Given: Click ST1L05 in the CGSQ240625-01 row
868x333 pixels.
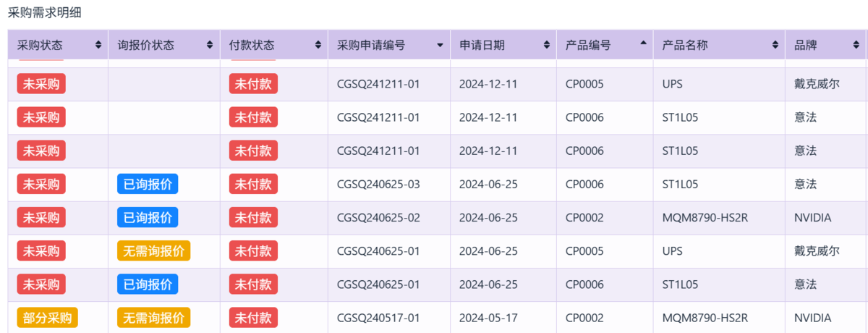Looking at the screenshot, I should click(680, 284).
